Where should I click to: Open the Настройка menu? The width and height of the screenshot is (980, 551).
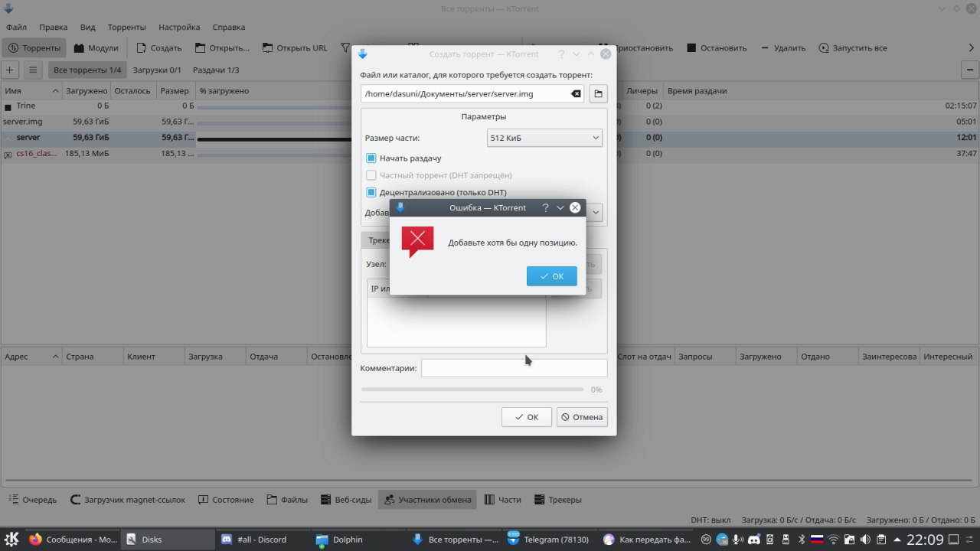pyautogui.click(x=178, y=27)
